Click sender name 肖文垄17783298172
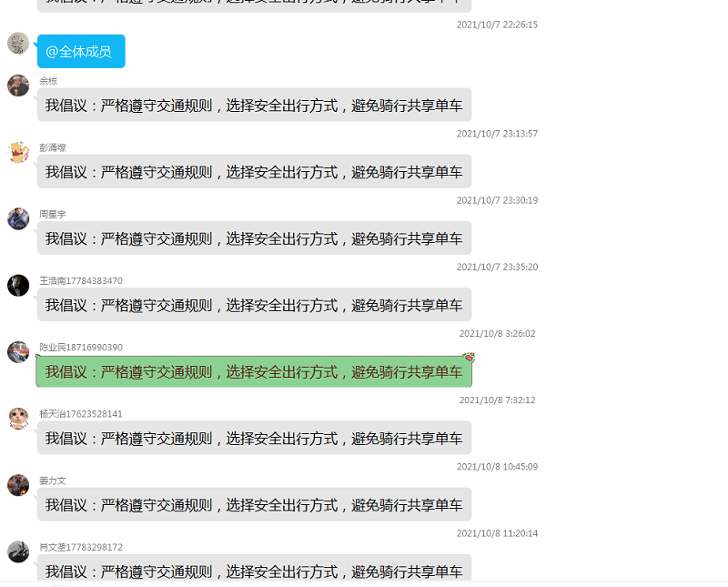728x587 pixels. [x=80, y=547]
